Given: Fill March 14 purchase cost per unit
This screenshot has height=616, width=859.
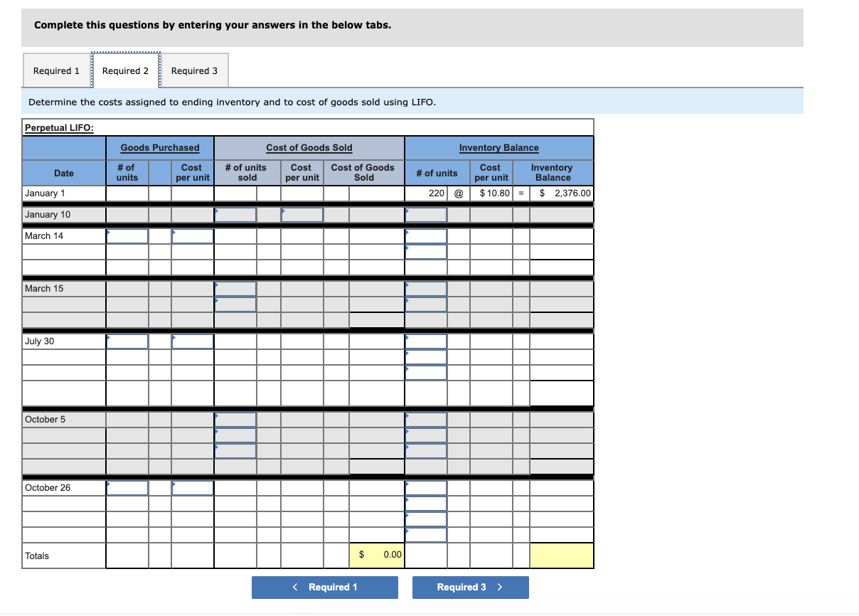Looking at the screenshot, I should pyautogui.click(x=193, y=235).
